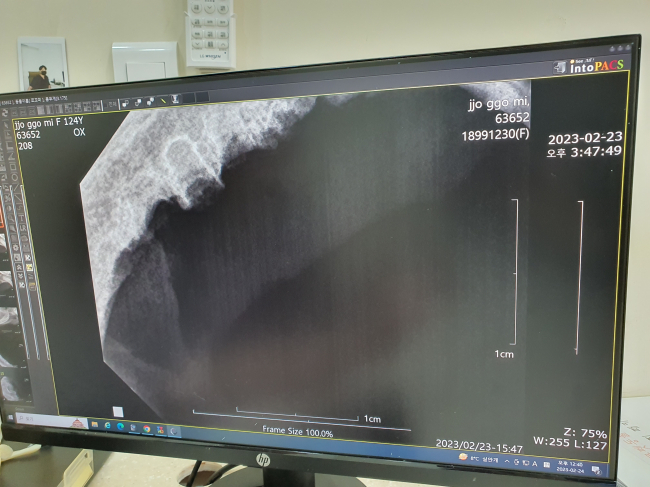The image size is (650, 487).
Task: Click the 'W:255 L:127' window level text
Action: [570, 443]
